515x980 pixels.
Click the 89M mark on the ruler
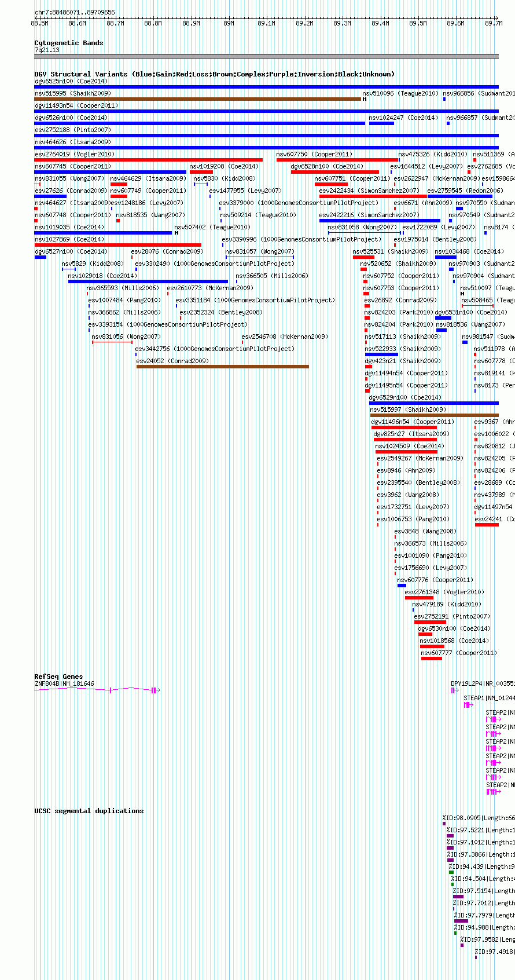coord(229,23)
